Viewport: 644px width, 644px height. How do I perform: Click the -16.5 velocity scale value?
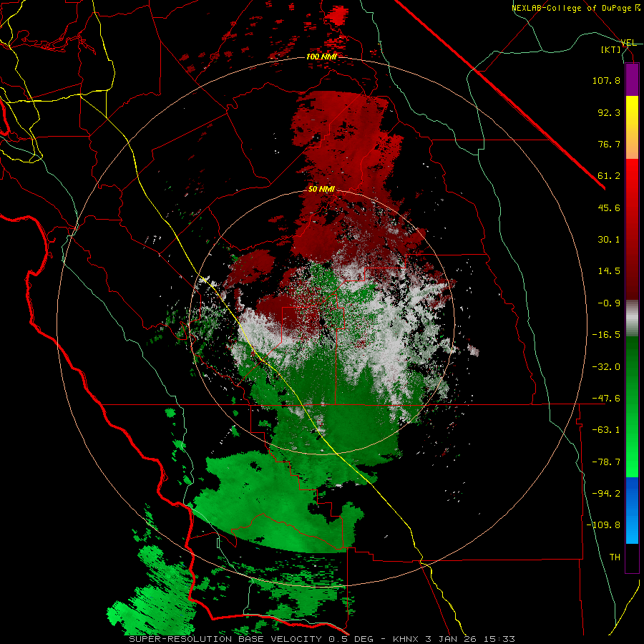pyautogui.click(x=606, y=335)
